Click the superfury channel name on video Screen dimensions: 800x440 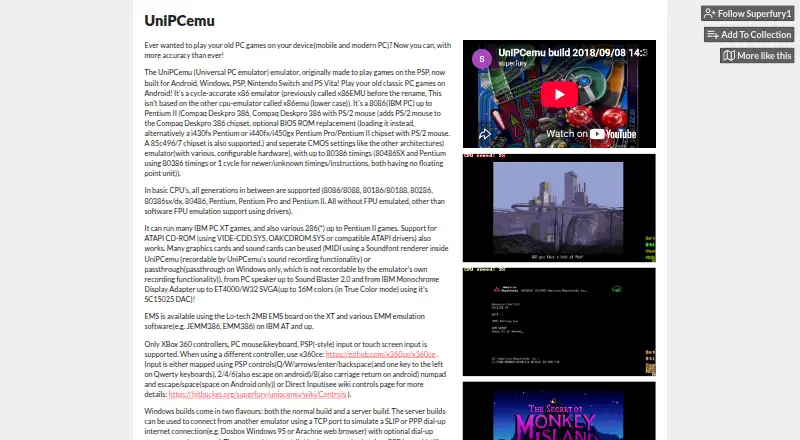click(x=512, y=63)
